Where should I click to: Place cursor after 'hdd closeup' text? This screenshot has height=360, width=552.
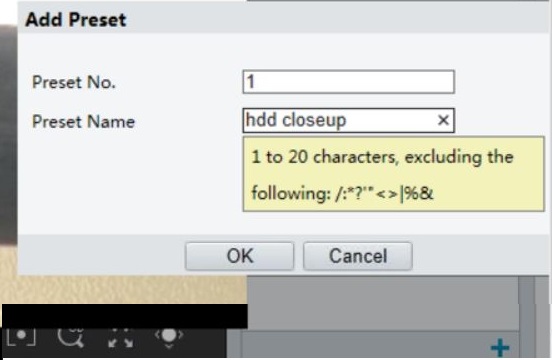[x=347, y=120]
